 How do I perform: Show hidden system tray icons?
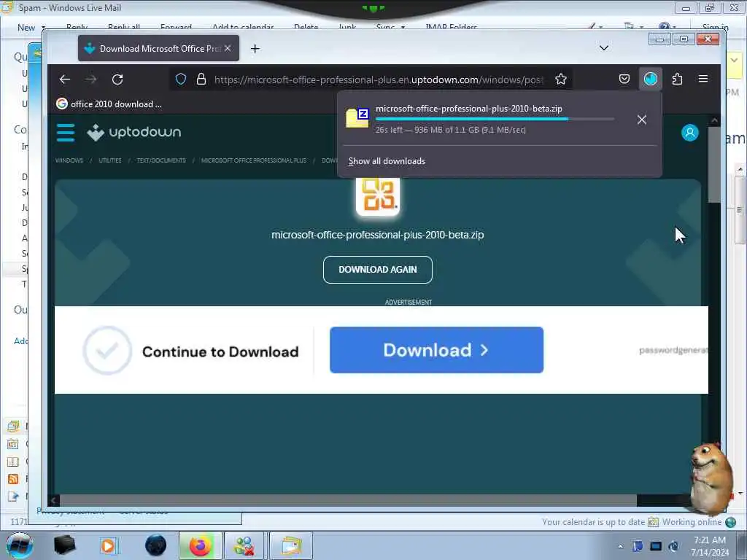pyautogui.click(x=620, y=546)
